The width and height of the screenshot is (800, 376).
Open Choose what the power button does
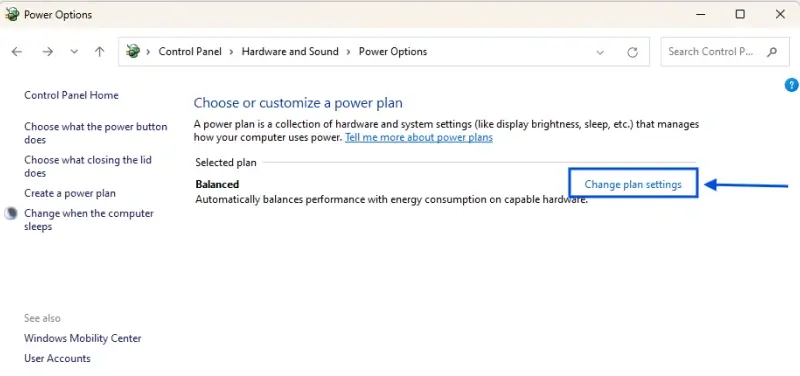(x=96, y=133)
